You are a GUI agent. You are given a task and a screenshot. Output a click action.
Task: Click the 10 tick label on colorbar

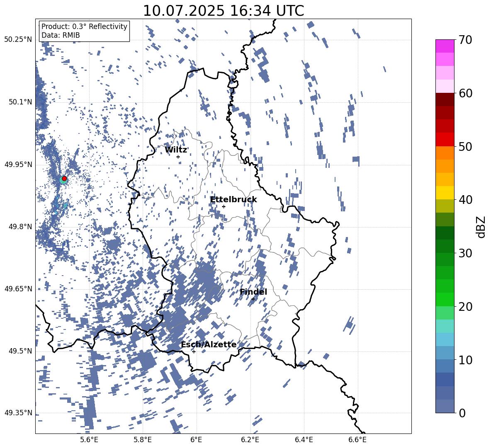(x=465, y=360)
